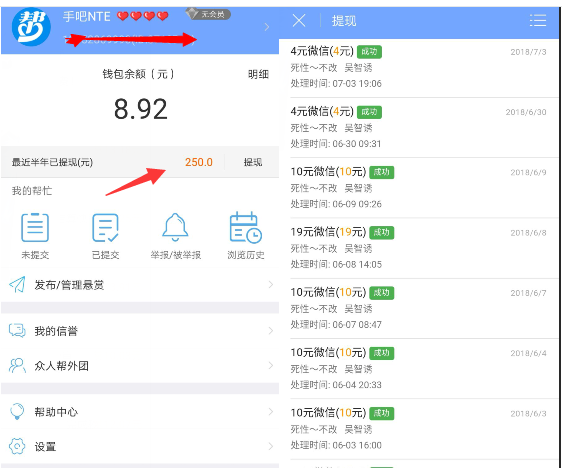This screenshot has height=468, width=562.
Task: Tap the 提现 withdraw button
Action: pos(253,162)
